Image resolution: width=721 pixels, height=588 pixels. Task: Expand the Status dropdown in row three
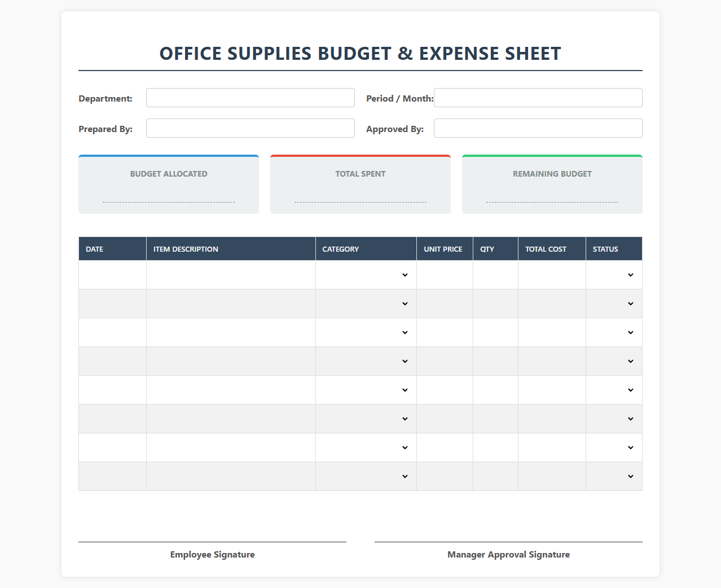click(x=614, y=332)
